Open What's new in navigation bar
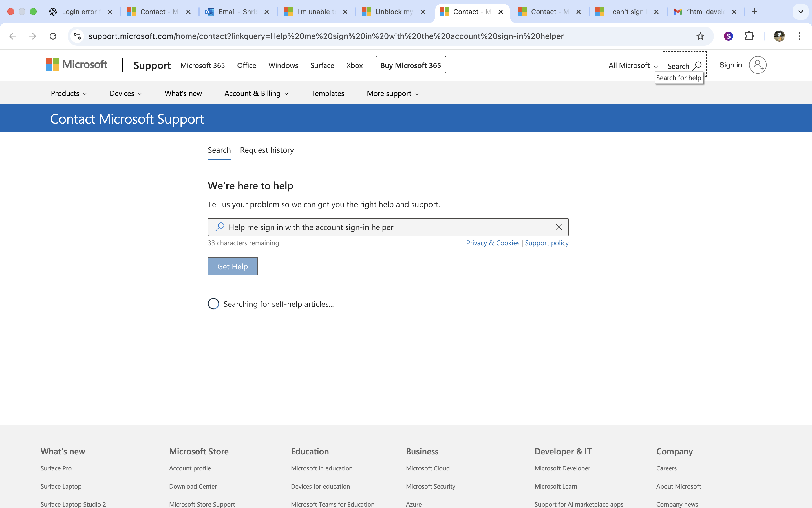Viewport: 812px width, 508px height. pyautogui.click(x=183, y=93)
